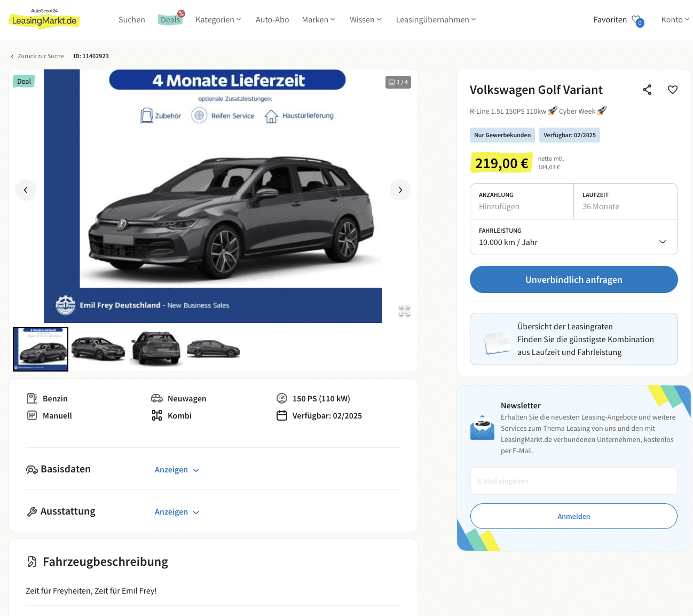Screen dimensions: 693x616
Task: Select the second thumbnail showing the car front
Action: [98, 349]
